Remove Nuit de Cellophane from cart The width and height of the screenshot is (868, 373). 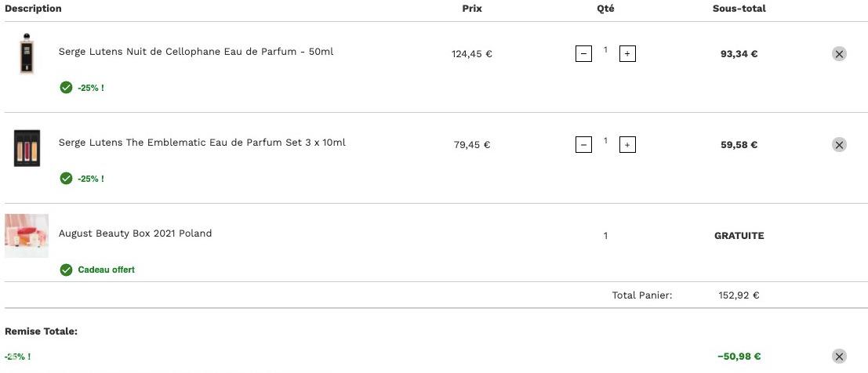tap(839, 54)
